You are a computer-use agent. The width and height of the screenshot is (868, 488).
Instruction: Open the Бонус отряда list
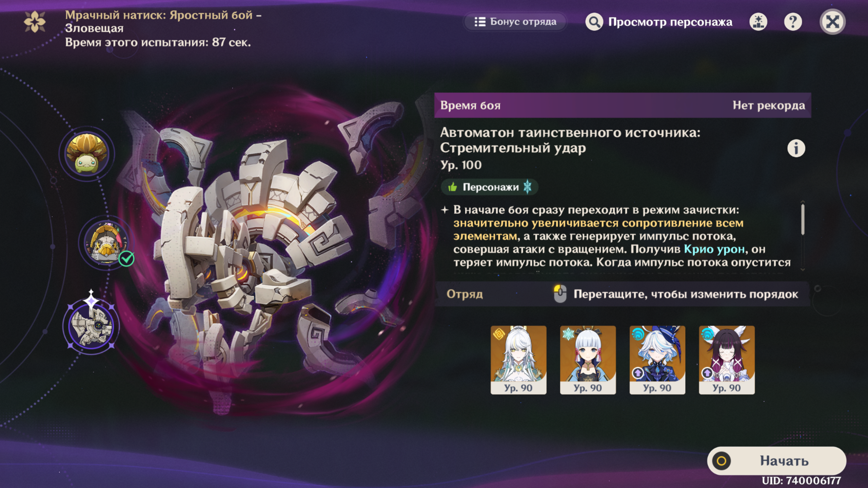515,22
